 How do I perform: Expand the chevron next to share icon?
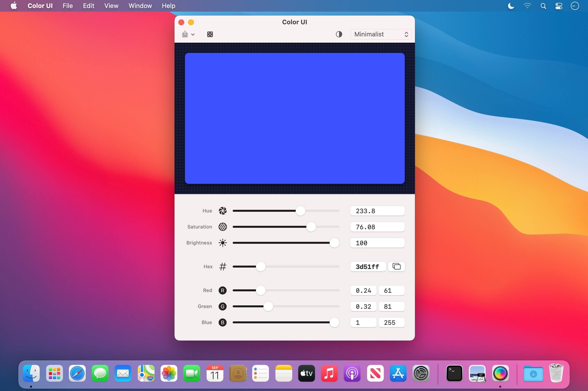point(193,35)
